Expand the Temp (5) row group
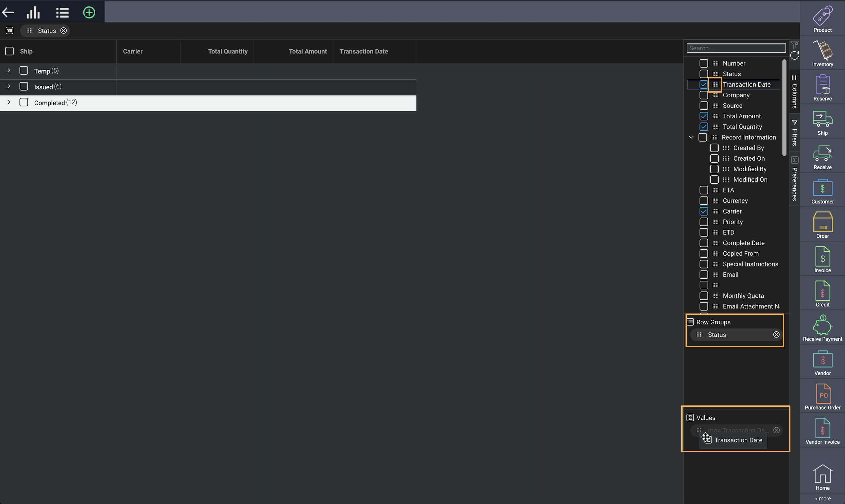This screenshot has height=504, width=845. coord(9,71)
